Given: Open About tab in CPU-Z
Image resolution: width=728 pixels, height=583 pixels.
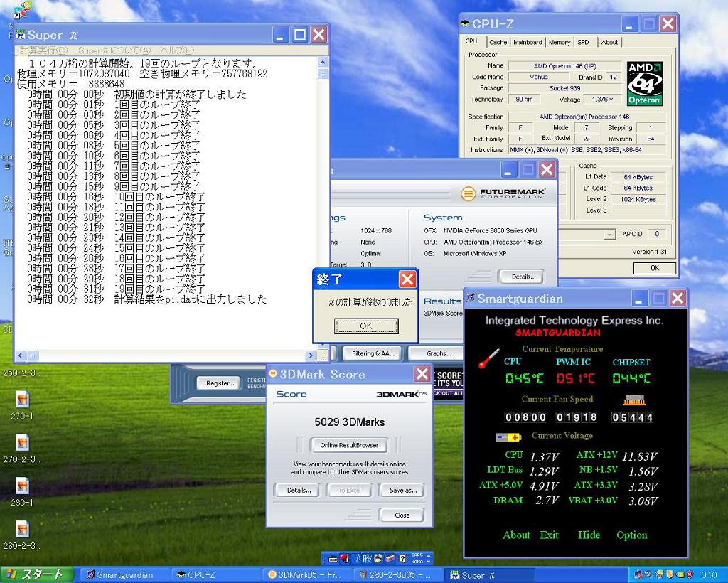Looking at the screenshot, I should tap(609, 42).
